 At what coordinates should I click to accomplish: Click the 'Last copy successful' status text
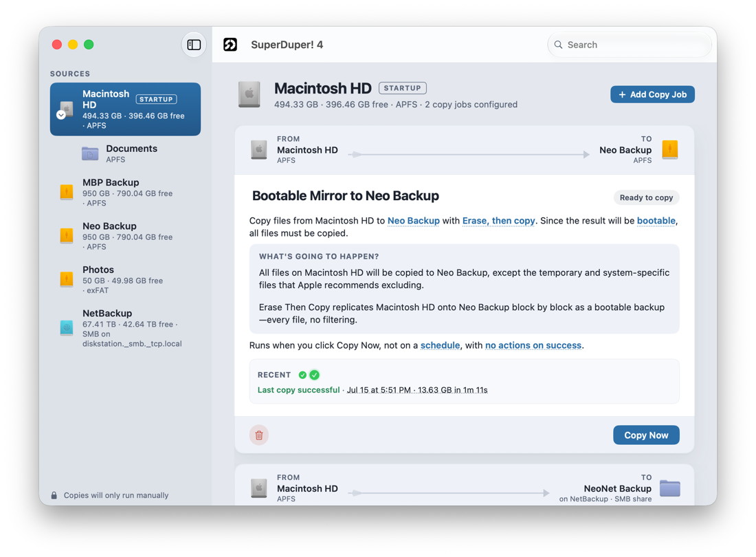pos(298,390)
